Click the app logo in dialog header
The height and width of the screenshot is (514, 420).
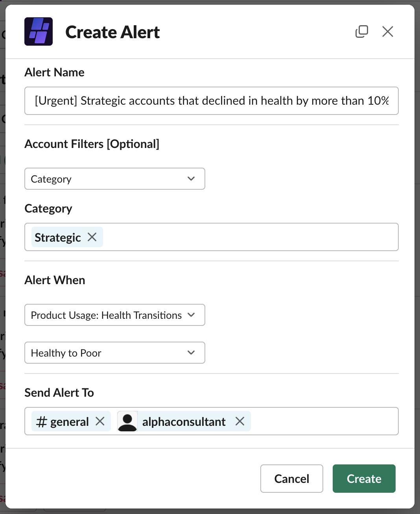pyautogui.click(x=39, y=31)
